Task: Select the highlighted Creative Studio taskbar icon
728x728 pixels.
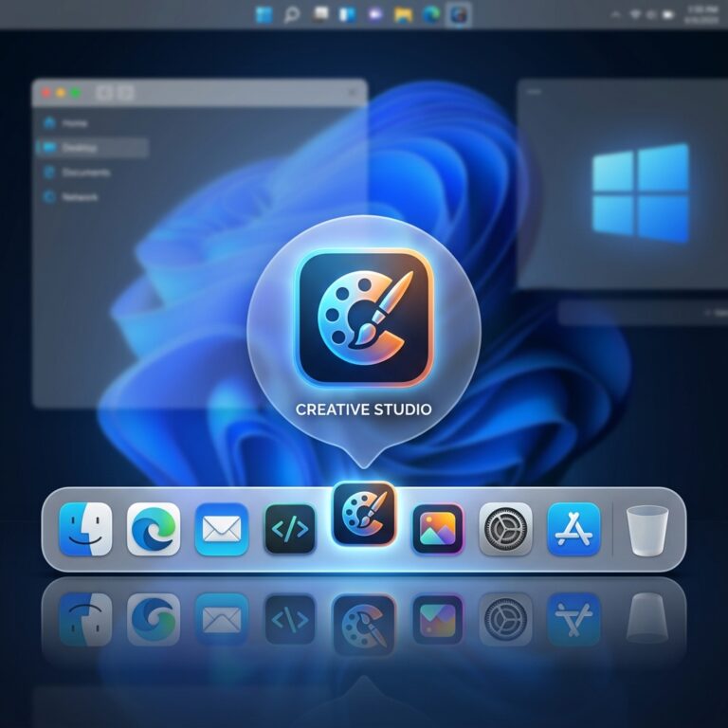Action: tap(459, 15)
